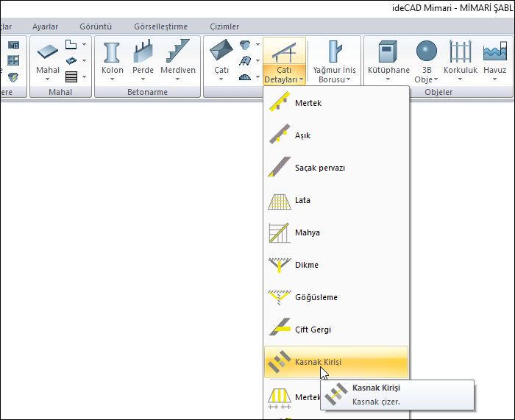The width and height of the screenshot is (515, 420).
Task: Open the Kütüphane library icon
Action: click(x=388, y=51)
